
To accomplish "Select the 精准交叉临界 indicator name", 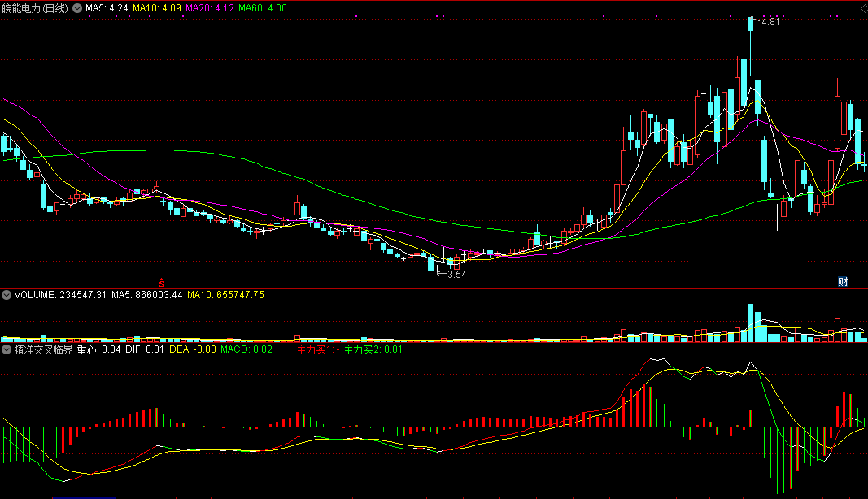I will coord(43,349).
